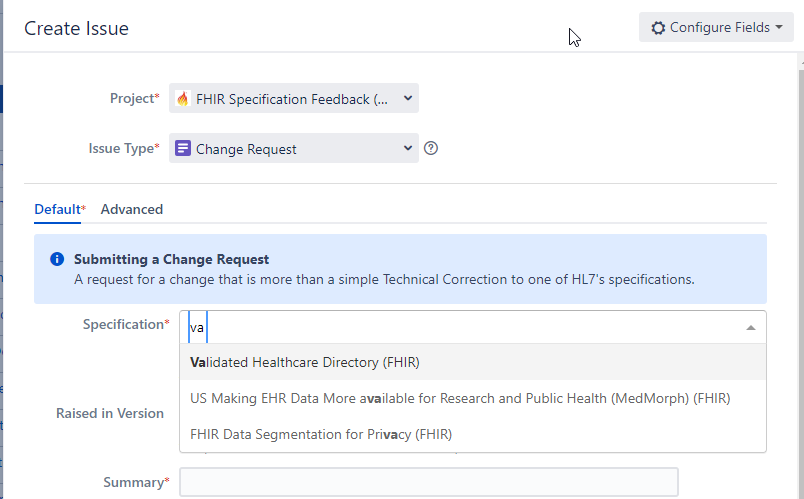Viewport: 804px width, 499px height.
Task: Click the Create Issue title
Action: (76, 28)
